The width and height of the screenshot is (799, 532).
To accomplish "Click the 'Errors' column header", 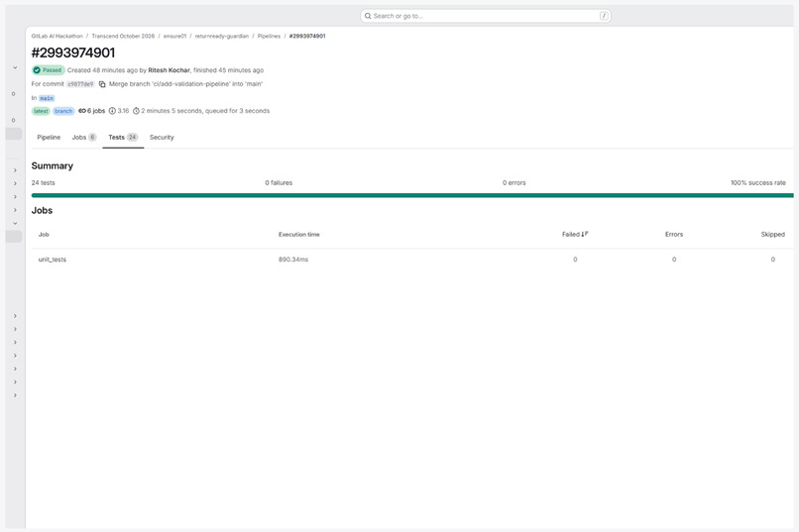I will (674, 235).
